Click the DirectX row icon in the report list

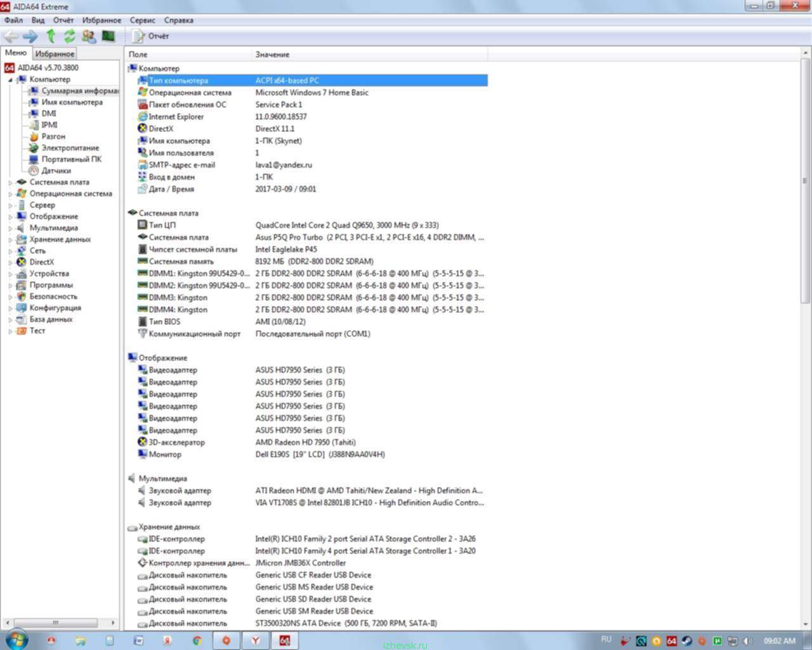click(143, 129)
